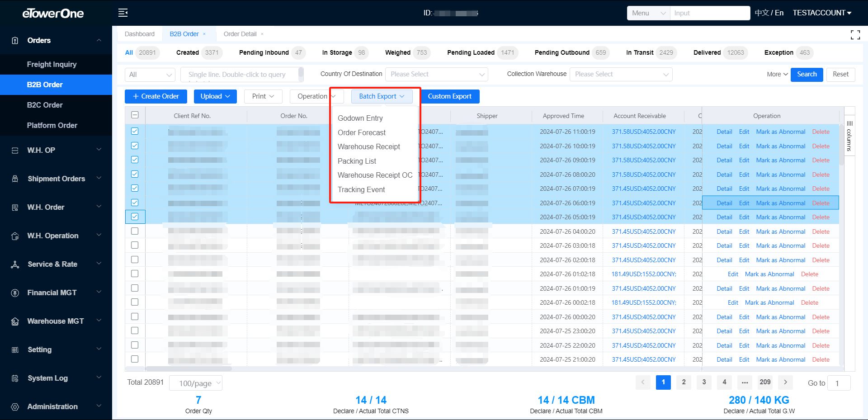Open Country Of Destination select
Screen dimensions: 868x420
click(x=437, y=74)
